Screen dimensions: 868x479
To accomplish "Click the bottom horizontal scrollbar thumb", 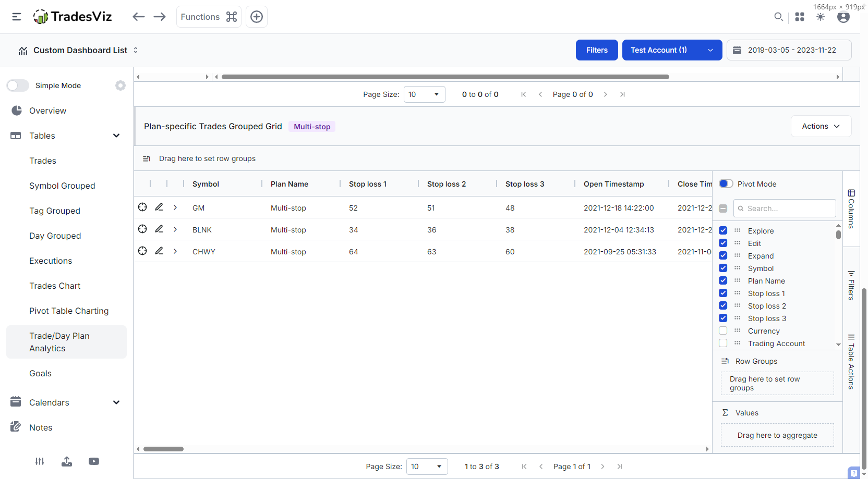I will (x=163, y=449).
